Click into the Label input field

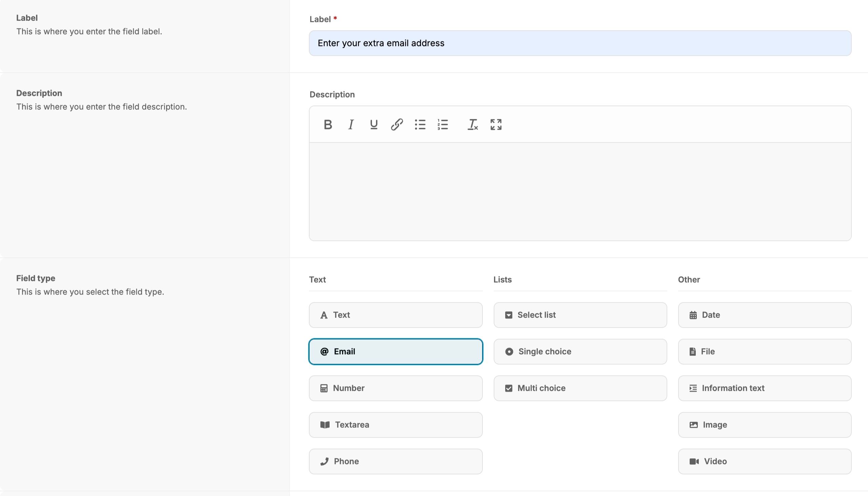click(580, 43)
